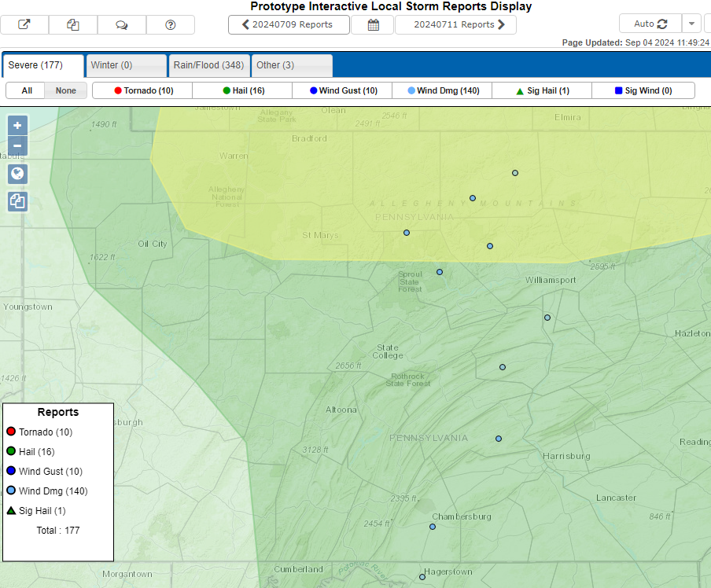Switch to the Rain/Flood (348) tab
711x588 pixels.
[x=210, y=65]
